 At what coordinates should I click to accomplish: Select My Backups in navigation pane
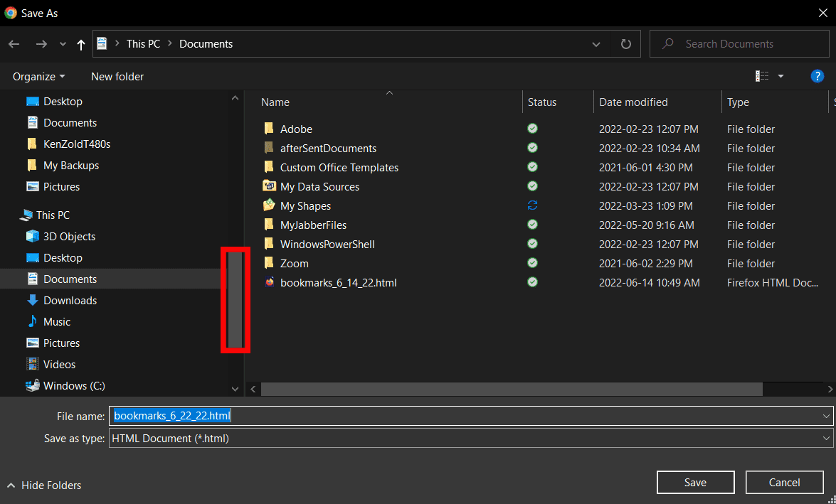point(71,165)
